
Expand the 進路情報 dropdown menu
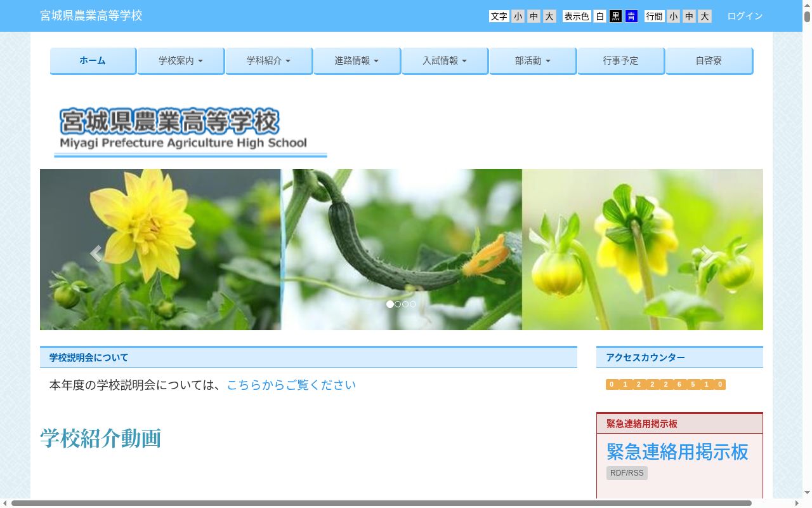pyautogui.click(x=357, y=61)
